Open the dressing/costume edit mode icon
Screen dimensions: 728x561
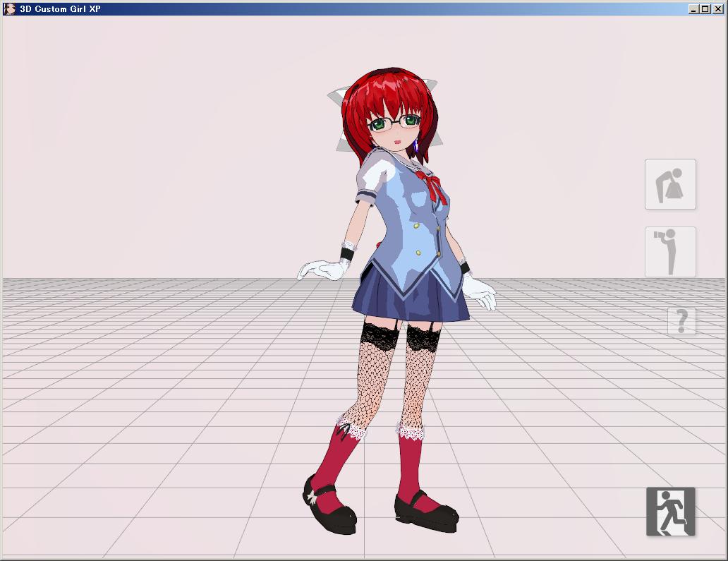(670, 184)
